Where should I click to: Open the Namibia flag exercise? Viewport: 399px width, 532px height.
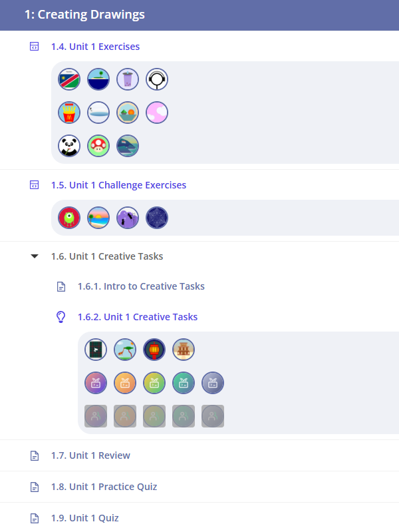[x=69, y=80]
